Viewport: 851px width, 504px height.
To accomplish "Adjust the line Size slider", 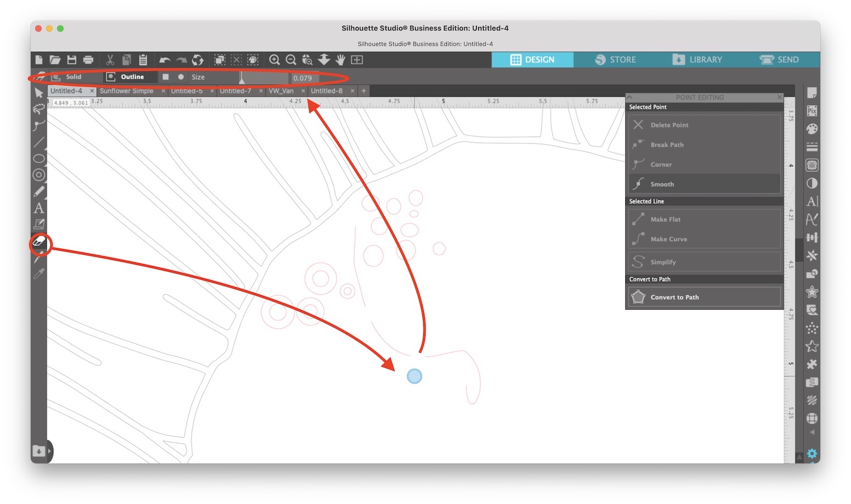I will (x=242, y=78).
